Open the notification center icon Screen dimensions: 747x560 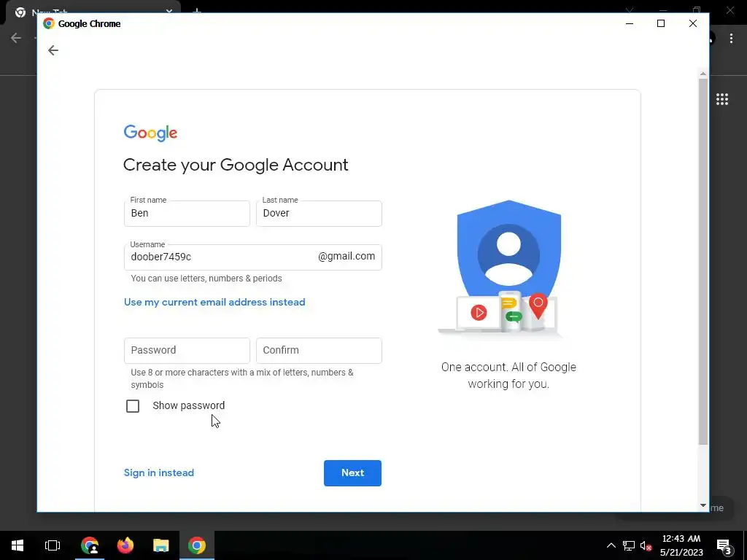[724, 545]
